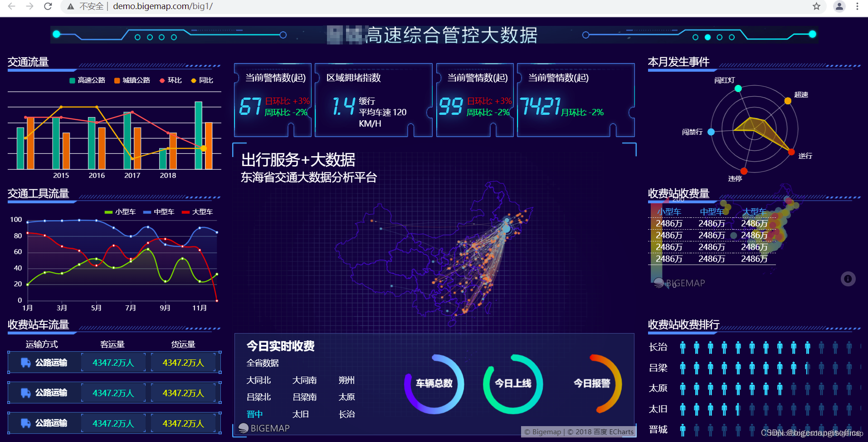Toggle 城镇公路 legend in traffic chart

point(132,80)
